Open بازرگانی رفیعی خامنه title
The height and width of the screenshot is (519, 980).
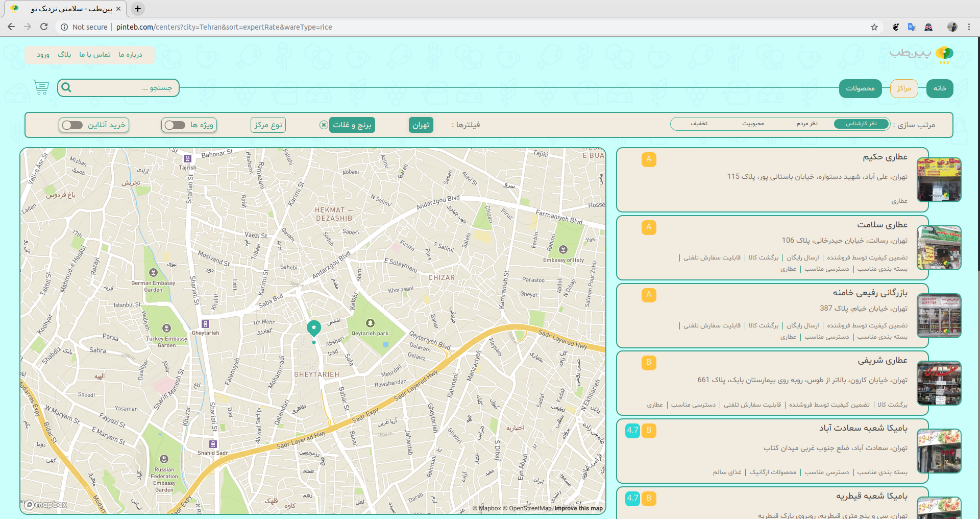coord(870,293)
